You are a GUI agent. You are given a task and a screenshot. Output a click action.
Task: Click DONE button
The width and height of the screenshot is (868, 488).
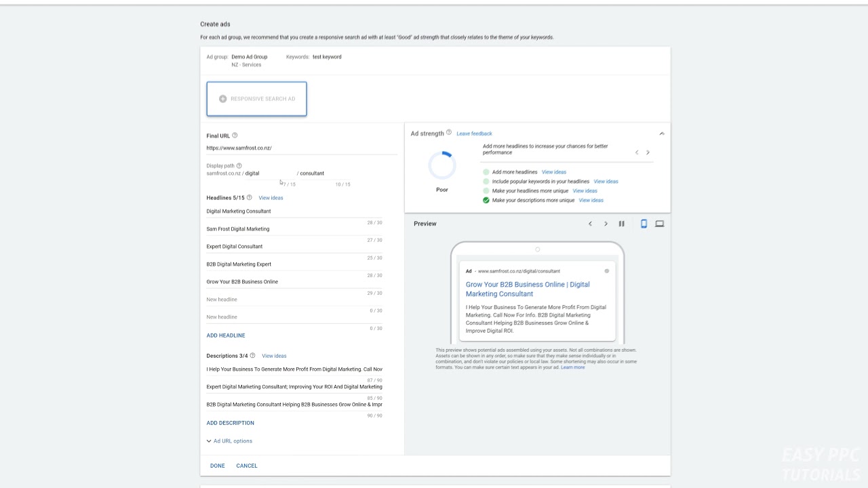[218, 466]
